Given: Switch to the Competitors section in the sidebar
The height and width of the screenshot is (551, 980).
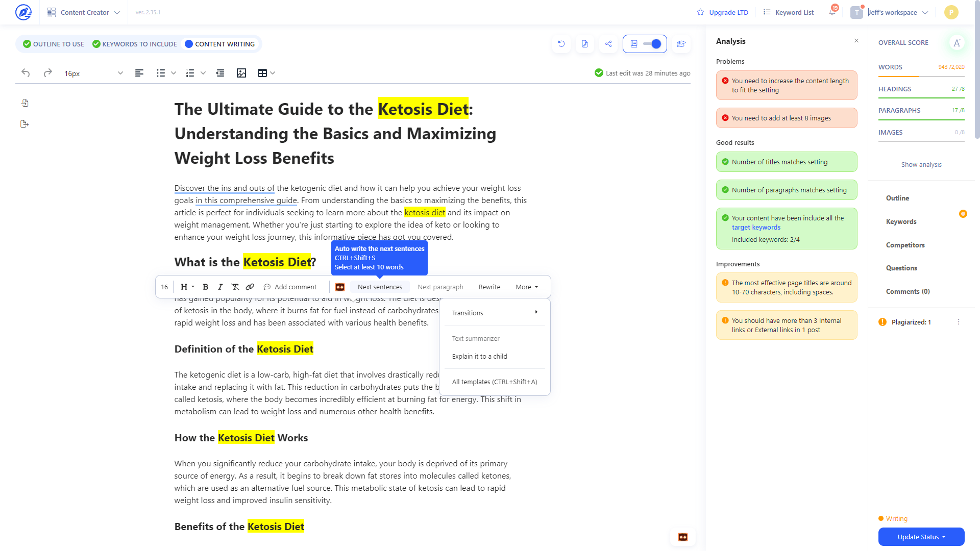Looking at the screenshot, I should click(x=905, y=245).
